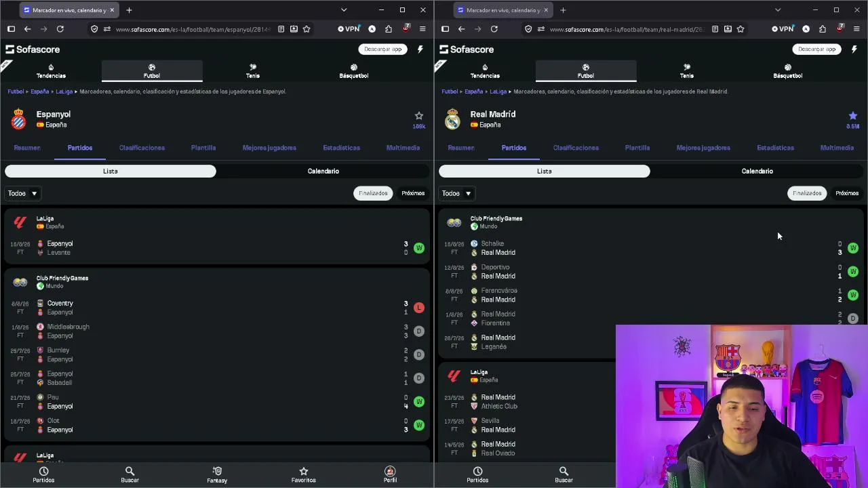Click the address bar in the Real Madrid window

(627, 29)
